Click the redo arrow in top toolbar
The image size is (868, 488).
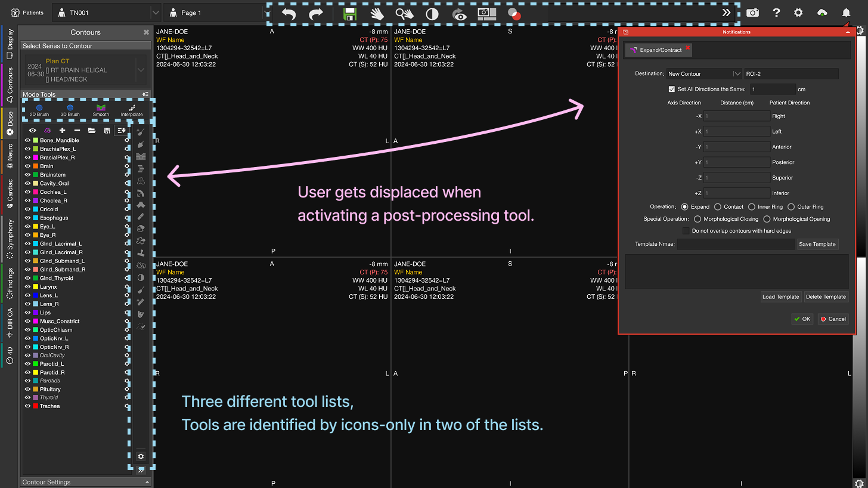tap(316, 14)
